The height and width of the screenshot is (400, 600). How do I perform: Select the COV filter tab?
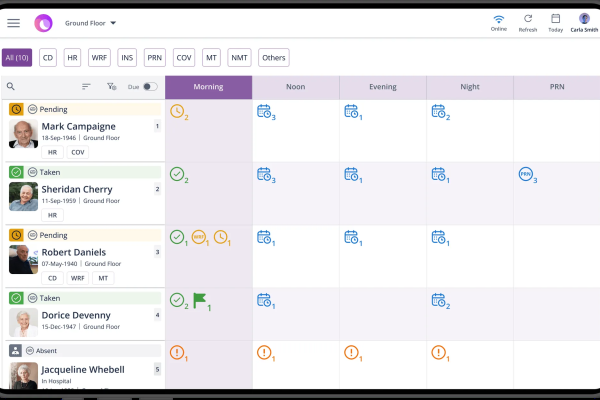click(183, 58)
